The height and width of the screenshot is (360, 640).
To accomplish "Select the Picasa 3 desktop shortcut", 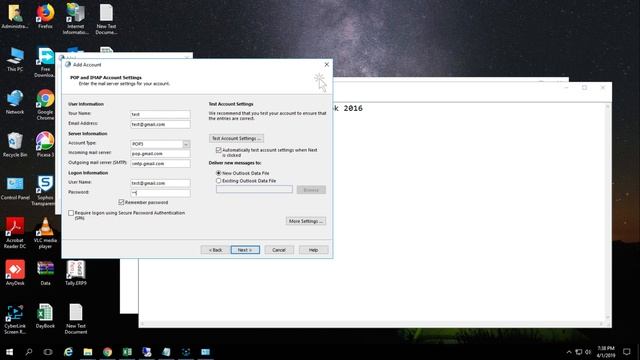I will click(x=45, y=145).
